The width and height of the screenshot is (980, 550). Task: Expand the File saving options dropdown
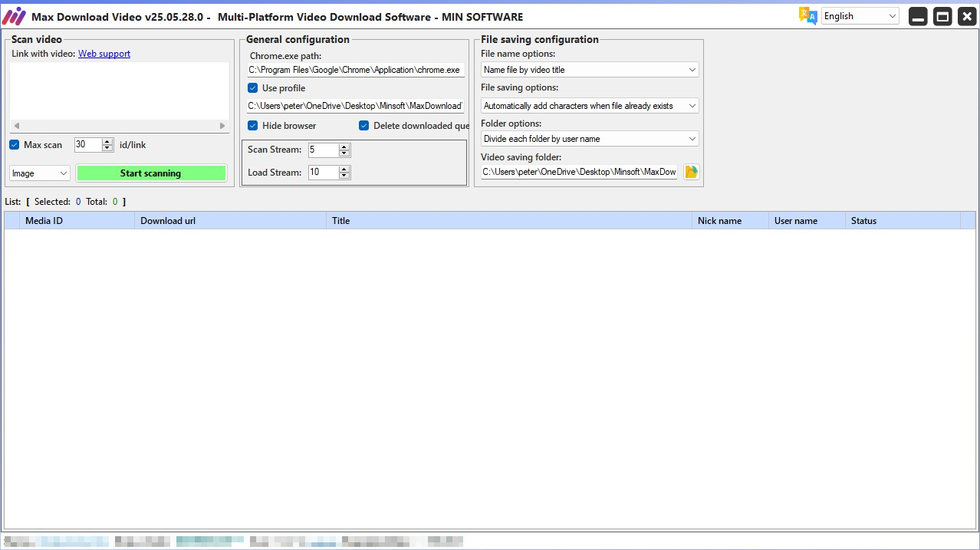(x=590, y=106)
